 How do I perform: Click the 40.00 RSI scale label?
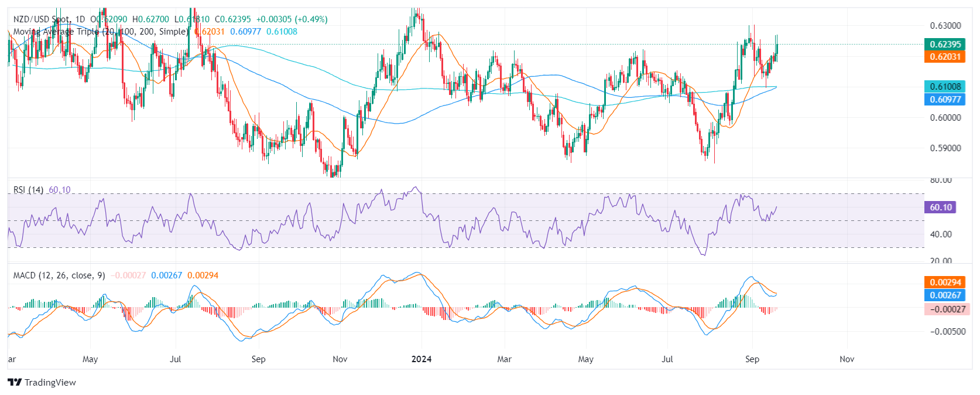click(941, 234)
